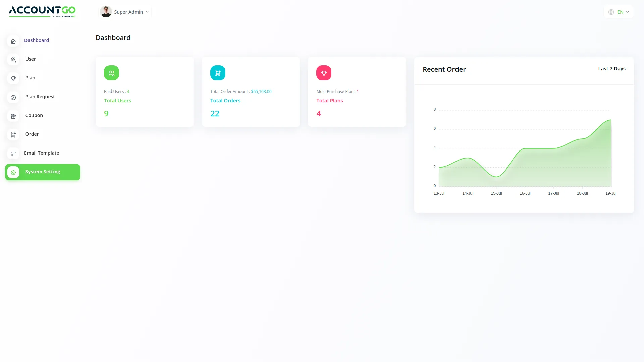Click the globe icon beside EN
The image size is (644, 362).
611,12
